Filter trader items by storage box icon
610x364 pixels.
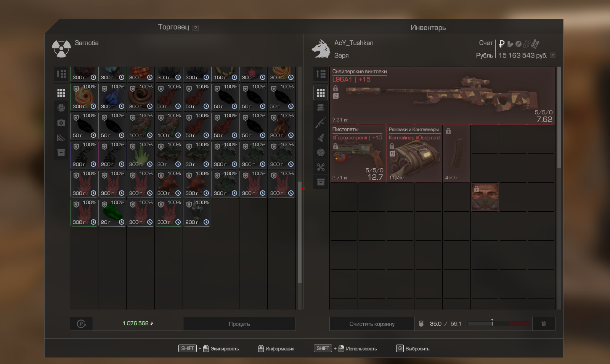(x=61, y=152)
